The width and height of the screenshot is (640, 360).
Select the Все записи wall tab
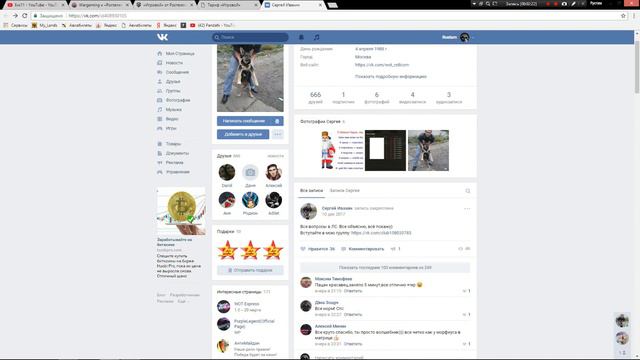[x=311, y=191]
